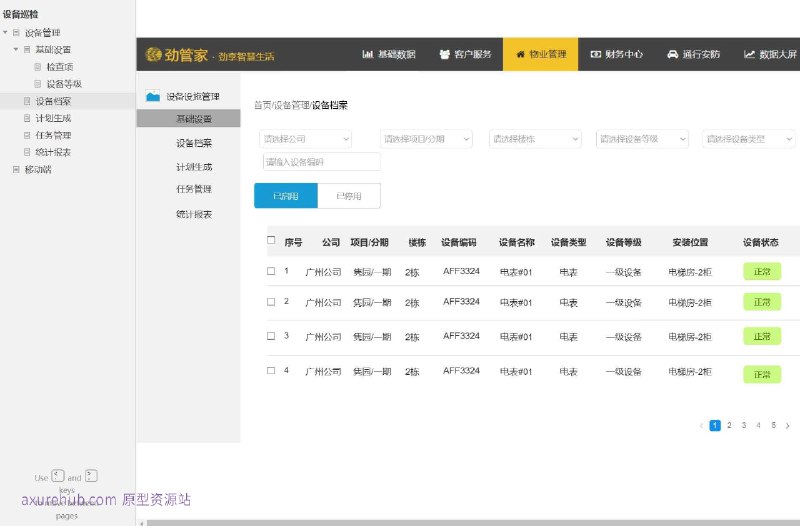Click the 正常 status button in row 3
This screenshot has width=800, height=526.
762,336
